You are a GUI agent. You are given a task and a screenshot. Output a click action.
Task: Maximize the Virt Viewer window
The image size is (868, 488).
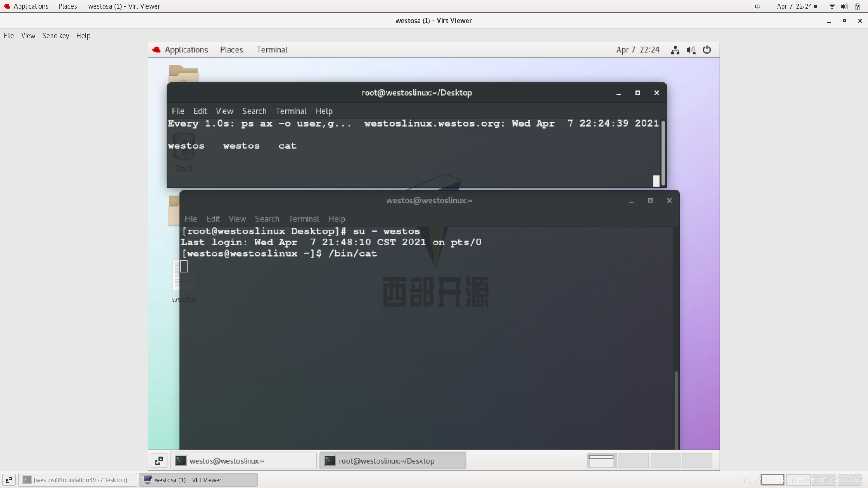click(844, 21)
